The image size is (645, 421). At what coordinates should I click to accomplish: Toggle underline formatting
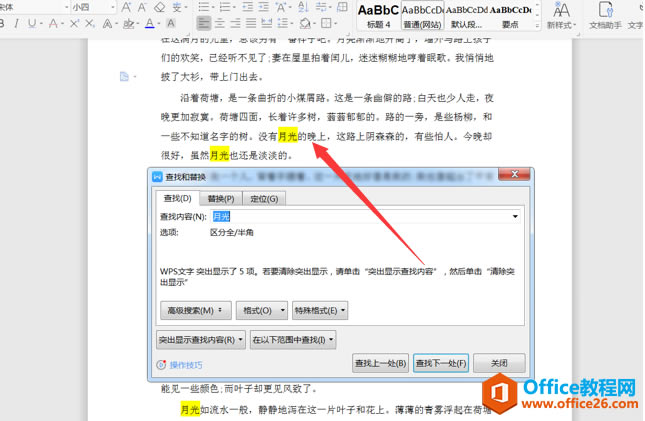tap(32, 23)
